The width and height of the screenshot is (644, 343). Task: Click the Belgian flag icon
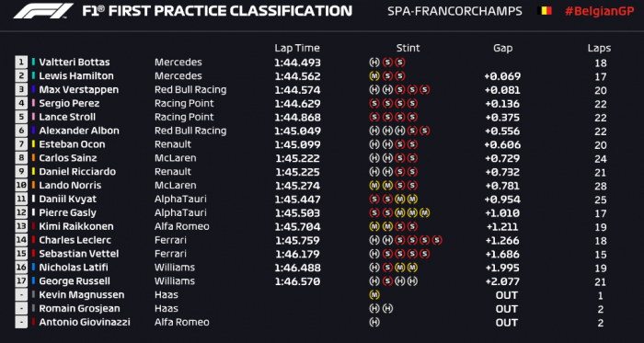pos(545,11)
